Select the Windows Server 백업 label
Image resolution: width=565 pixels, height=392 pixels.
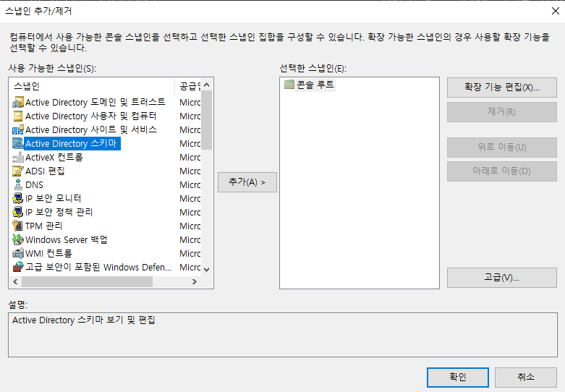[x=67, y=239]
